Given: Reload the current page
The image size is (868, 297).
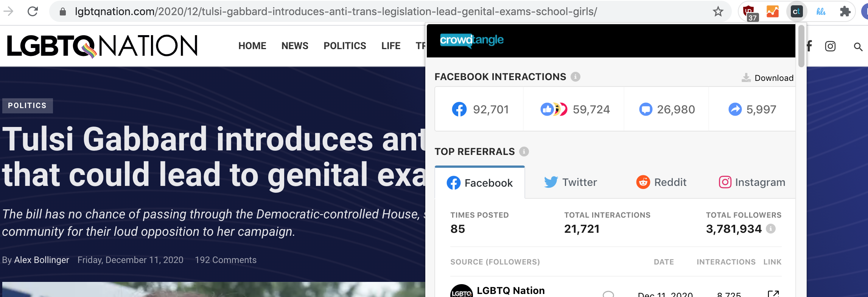Looking at the screenshot, I should click(x=32, y=11).
